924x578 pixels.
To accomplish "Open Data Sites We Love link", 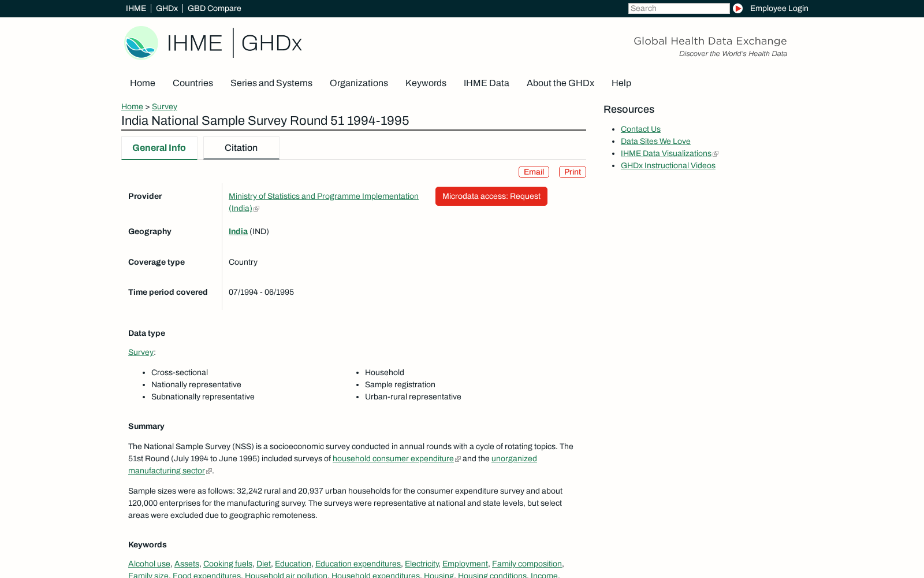I will coord(655,141).
